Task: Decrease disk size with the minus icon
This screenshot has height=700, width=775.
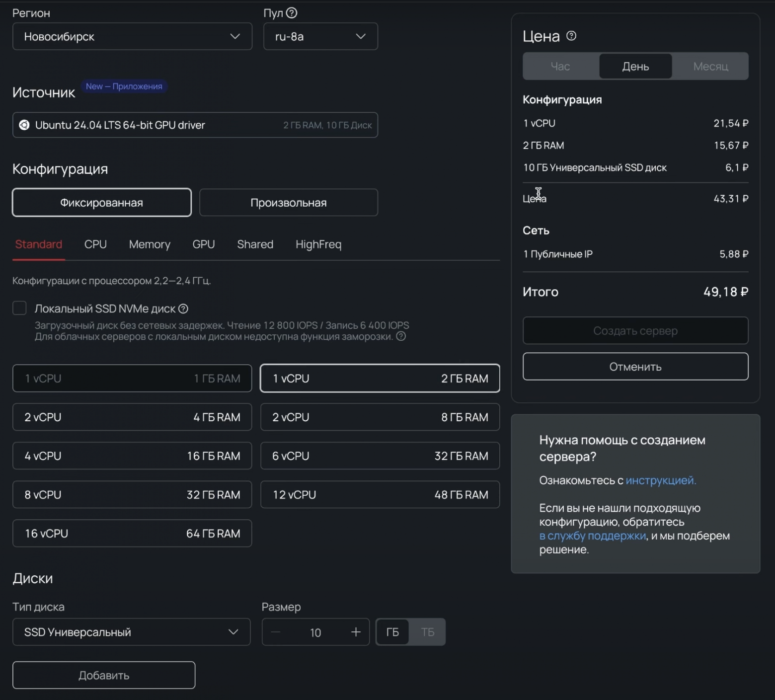Action: [x=276, y=632]
